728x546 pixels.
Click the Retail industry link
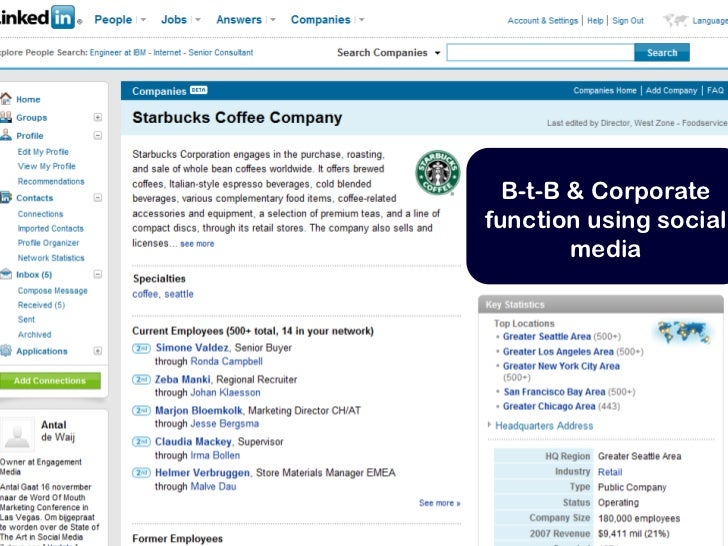610,472
